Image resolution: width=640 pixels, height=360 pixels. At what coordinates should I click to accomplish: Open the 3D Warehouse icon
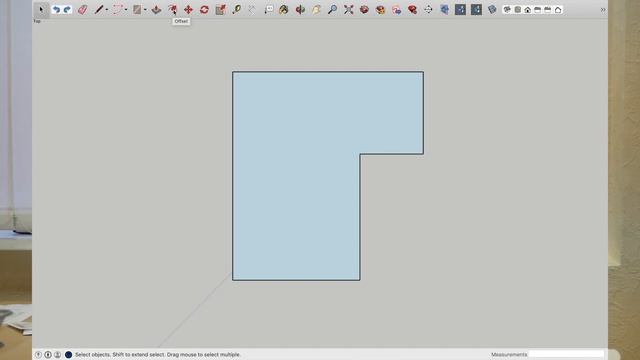(364, 9)
